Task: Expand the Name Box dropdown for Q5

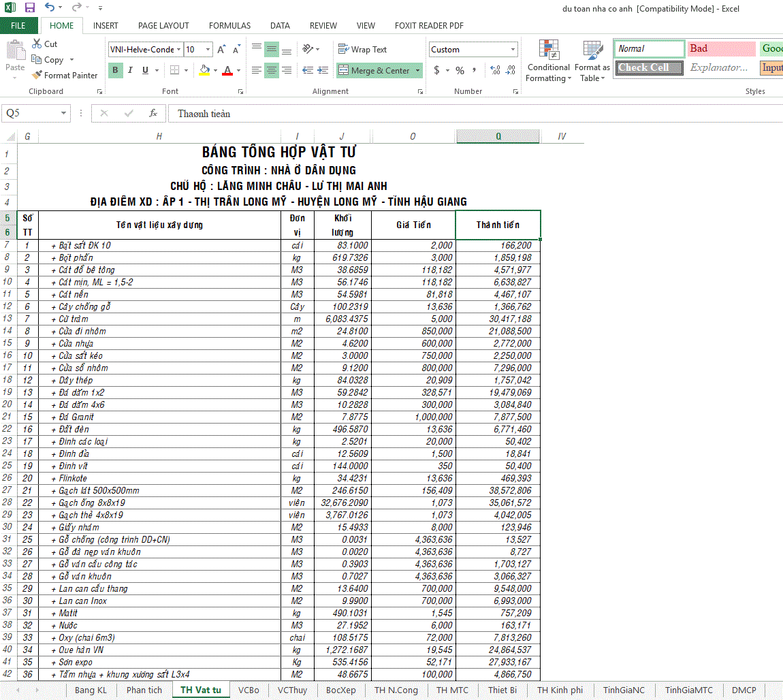Action: pos(63,113)
